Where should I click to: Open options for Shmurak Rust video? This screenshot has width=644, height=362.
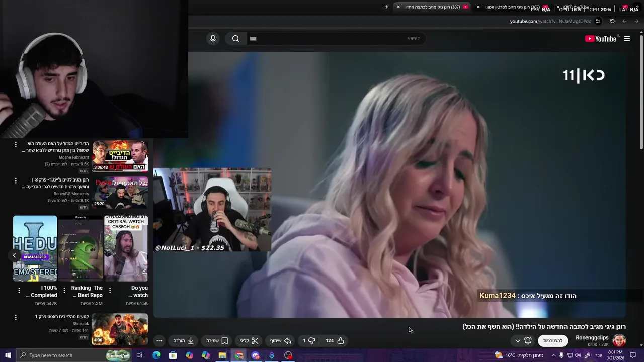pyautogui.click(x=16, y=317)
